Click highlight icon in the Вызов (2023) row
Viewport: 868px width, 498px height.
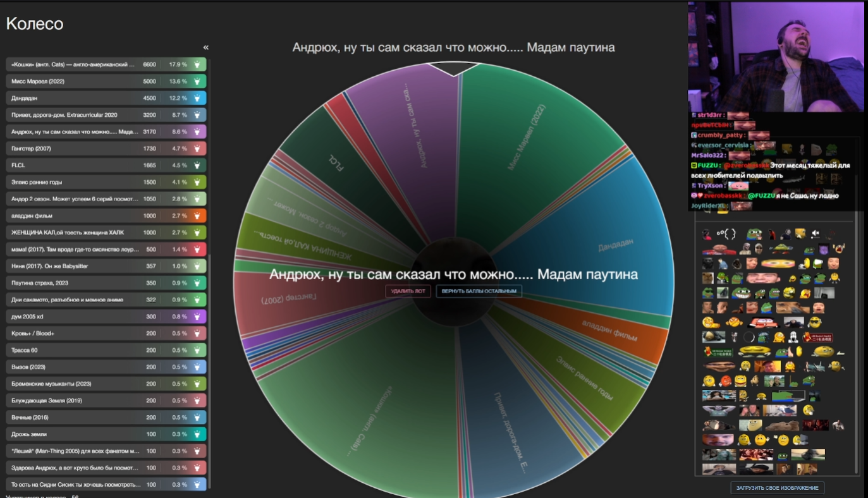197,367
